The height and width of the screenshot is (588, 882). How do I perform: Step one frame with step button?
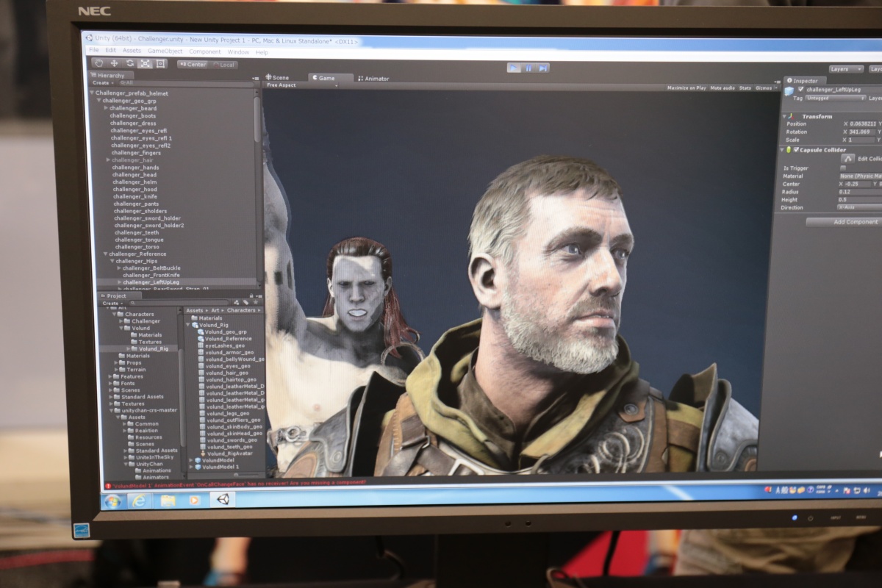542,68
